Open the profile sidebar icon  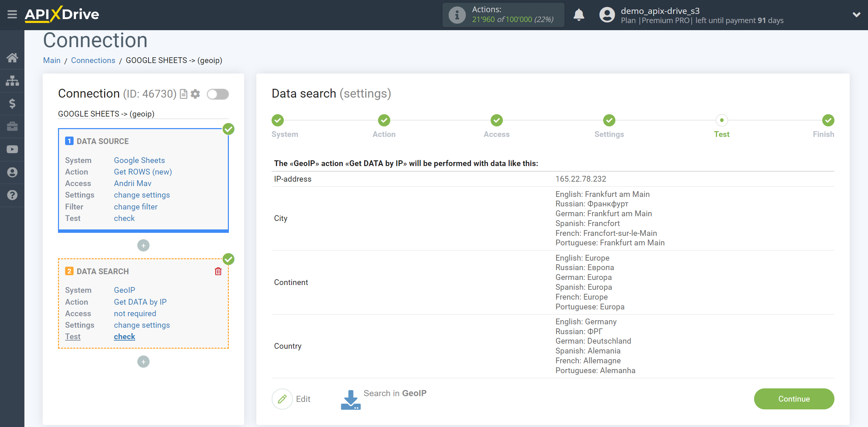[12, 172]
